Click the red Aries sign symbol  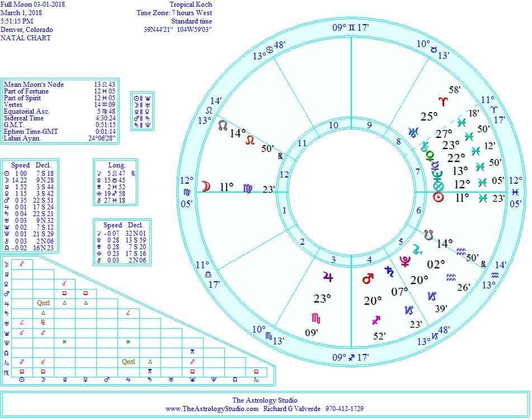coord(444,101)
